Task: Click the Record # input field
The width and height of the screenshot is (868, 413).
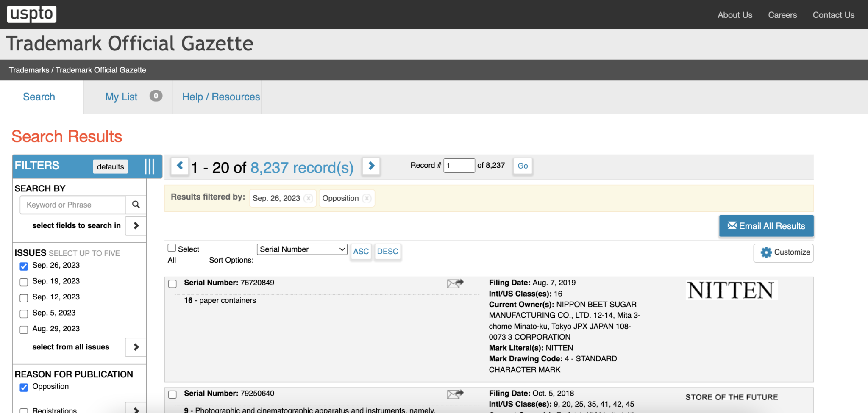Action: coord(459,166)
